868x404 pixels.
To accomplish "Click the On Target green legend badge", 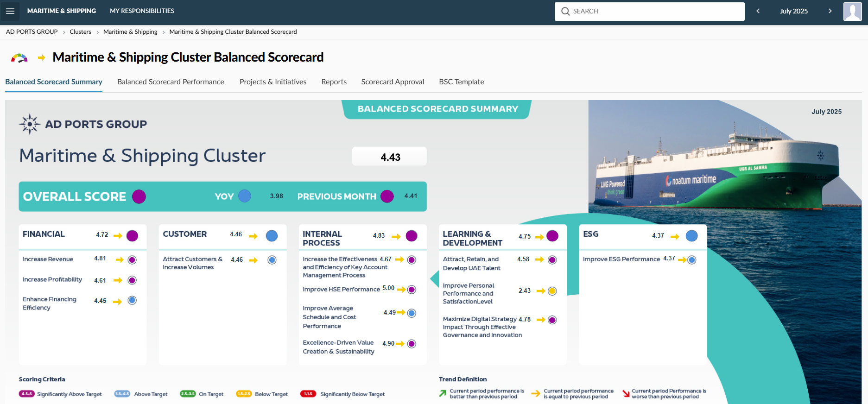I will pos(188,394).
